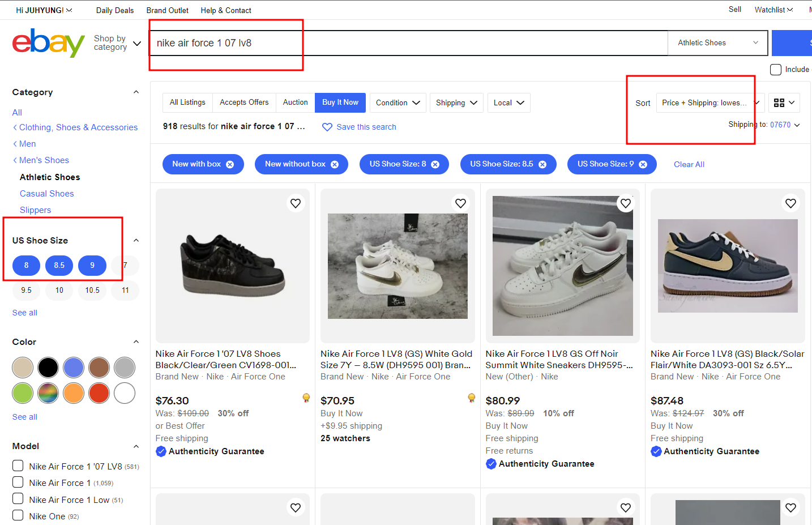The image size is (812, 525).
Task: Deselect shoe size 8 in the sidebar
Action: (x=26, y=265)
